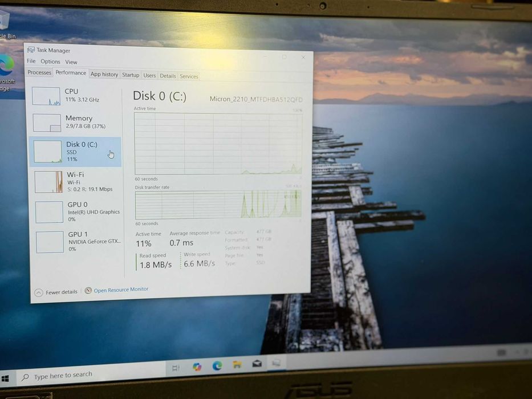The image size is (532, 399).
Task: Select the Performance tab
Action: [71, 72]
